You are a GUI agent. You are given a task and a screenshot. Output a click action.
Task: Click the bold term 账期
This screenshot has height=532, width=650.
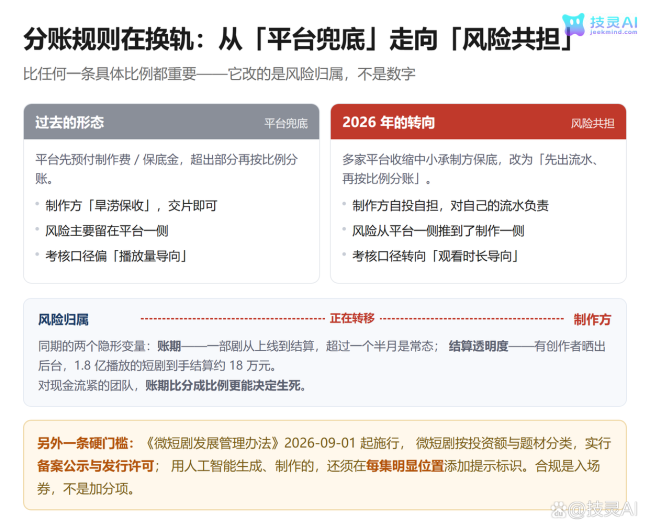pyautogui.click(x=169, y=346)
